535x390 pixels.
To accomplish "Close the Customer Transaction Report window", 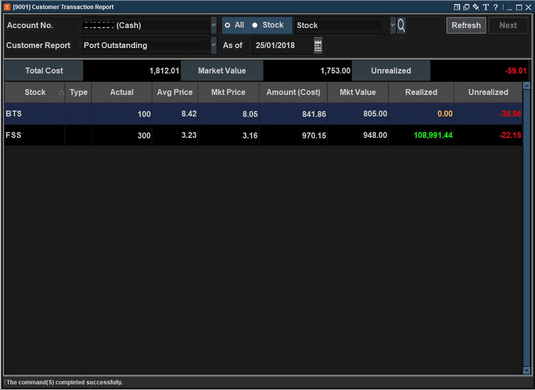I will click(528, 7).
